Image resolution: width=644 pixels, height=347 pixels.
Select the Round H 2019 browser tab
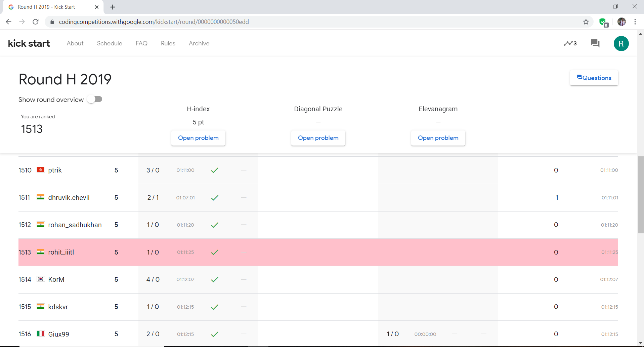tap(54, 7)
